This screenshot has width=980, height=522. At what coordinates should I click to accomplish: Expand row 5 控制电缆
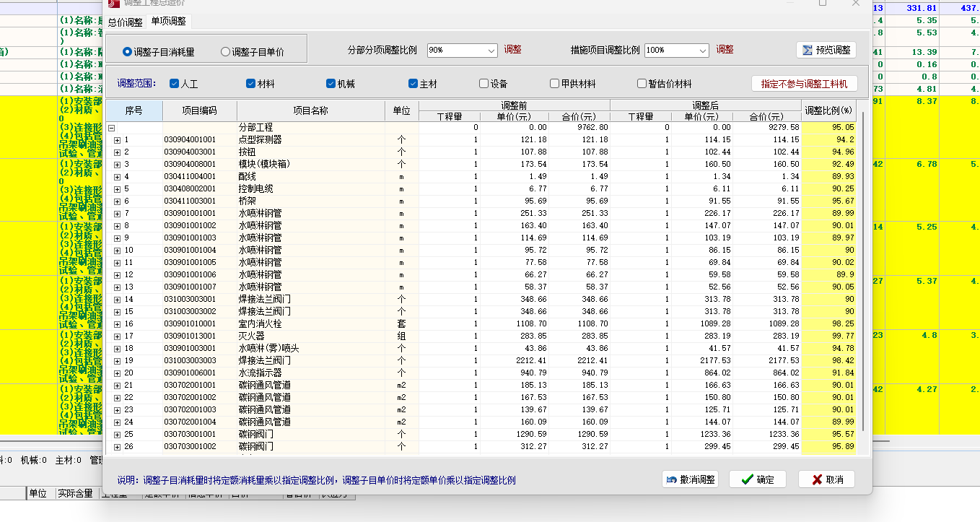118,189
